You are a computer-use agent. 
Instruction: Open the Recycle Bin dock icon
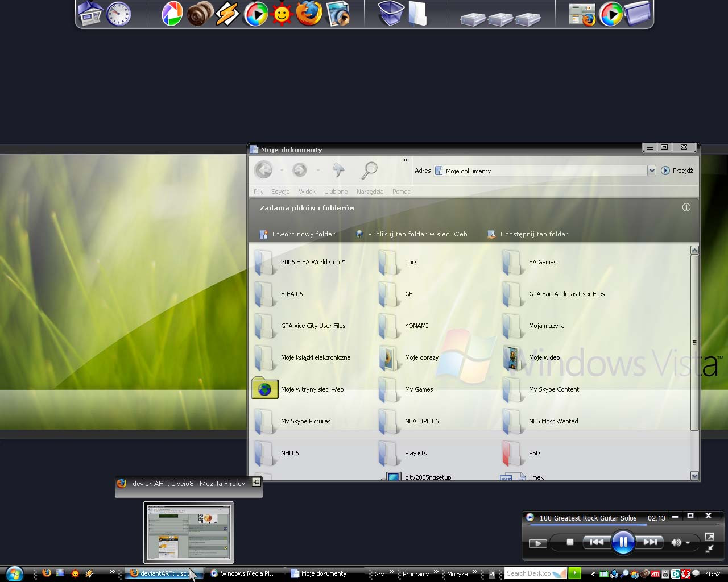tap(391, 14)
